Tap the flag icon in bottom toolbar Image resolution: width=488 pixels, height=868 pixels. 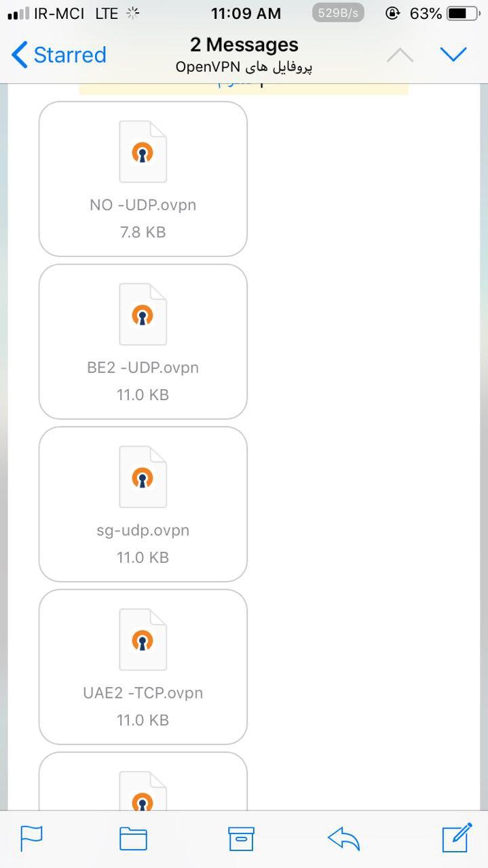pos(31,838)
